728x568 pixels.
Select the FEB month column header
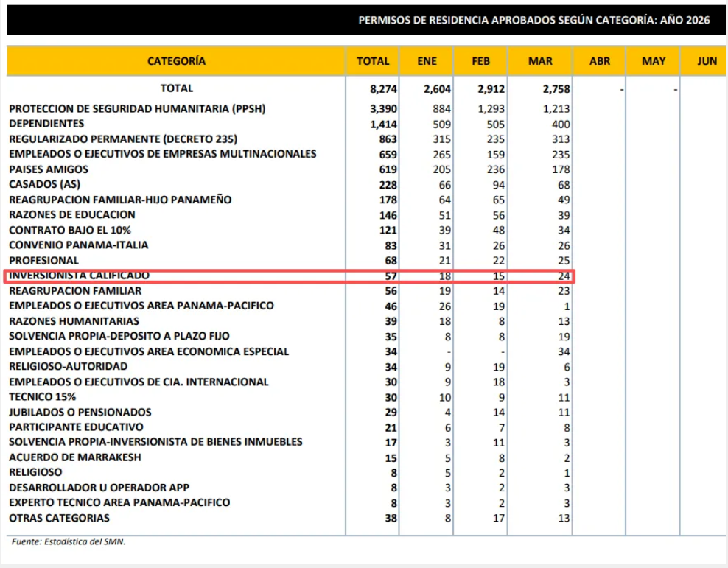[480, 61]
